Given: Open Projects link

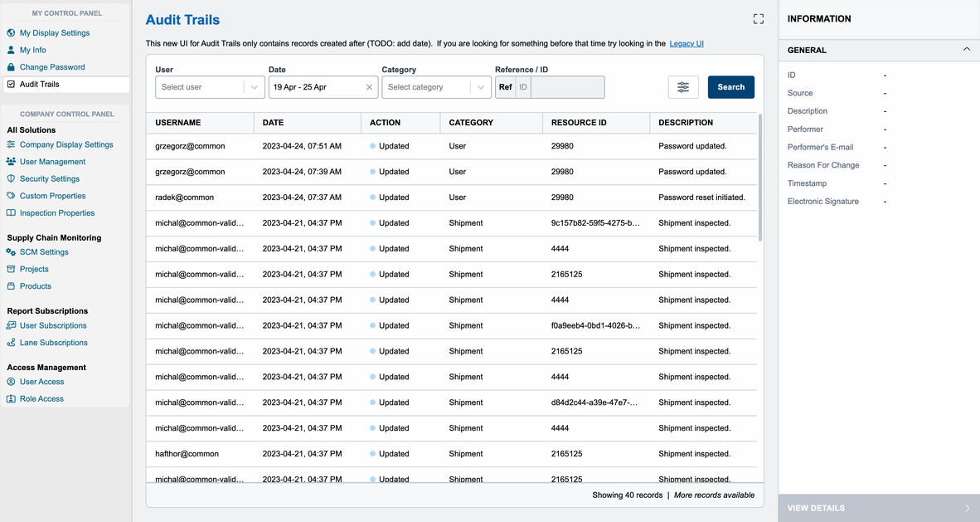Looking at the screenshot, I should click(x=34, y=269).
